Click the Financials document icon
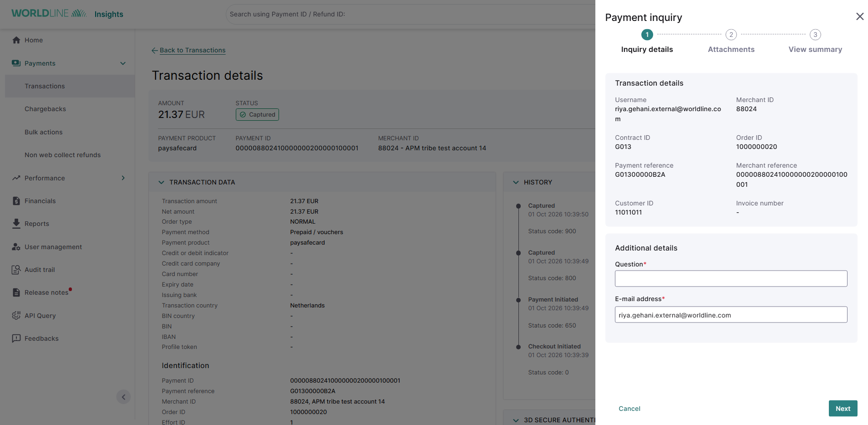The image size is (868, 425). click(x=16, y=201)
